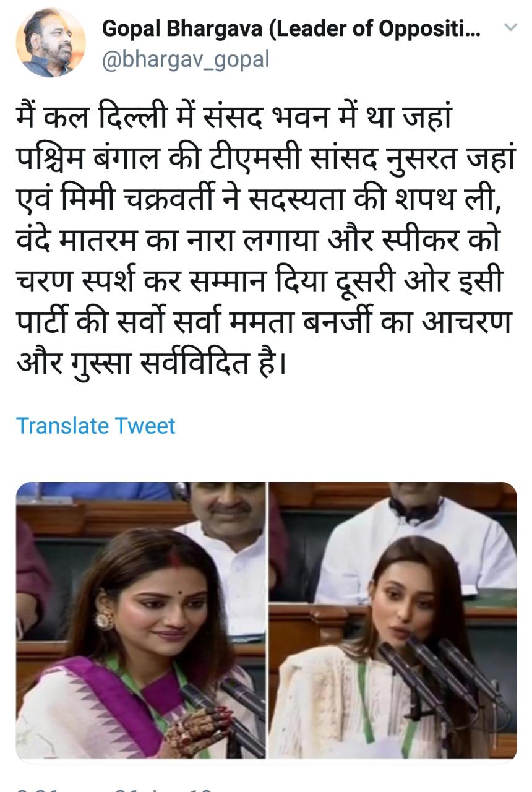Click the partially visible tweet timestamp
Viewport: 532px width, 792px height.
click(x=114, y=787)
